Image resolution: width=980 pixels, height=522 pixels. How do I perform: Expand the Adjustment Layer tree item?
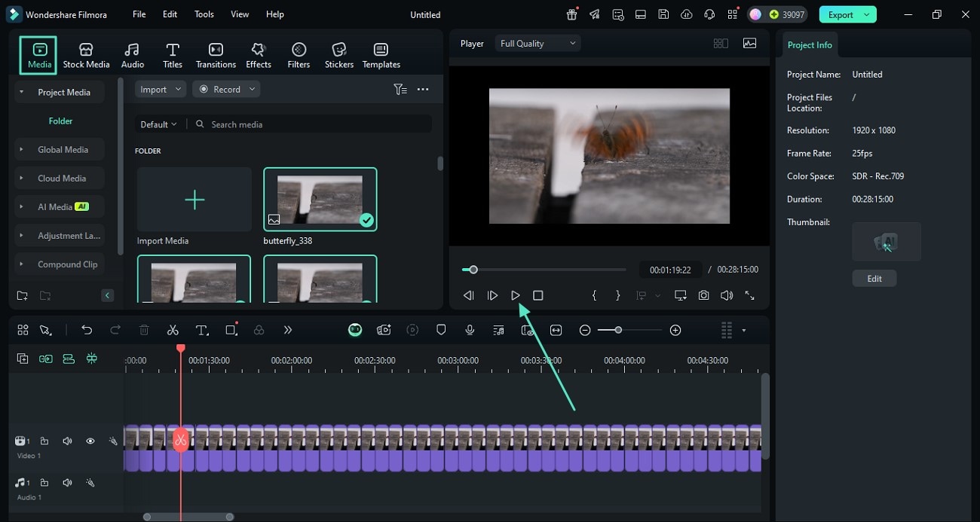coord(21,236)
